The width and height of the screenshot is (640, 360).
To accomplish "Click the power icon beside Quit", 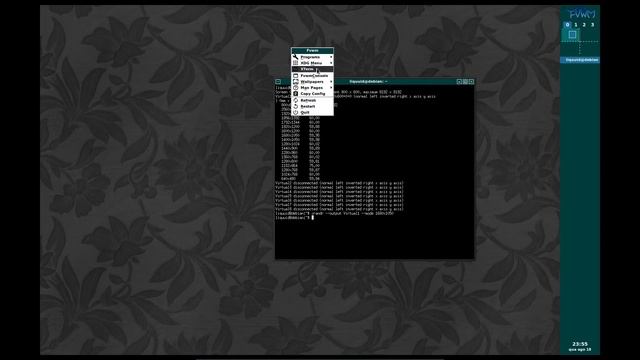I will pyautogui.click(x=296, y=112).
